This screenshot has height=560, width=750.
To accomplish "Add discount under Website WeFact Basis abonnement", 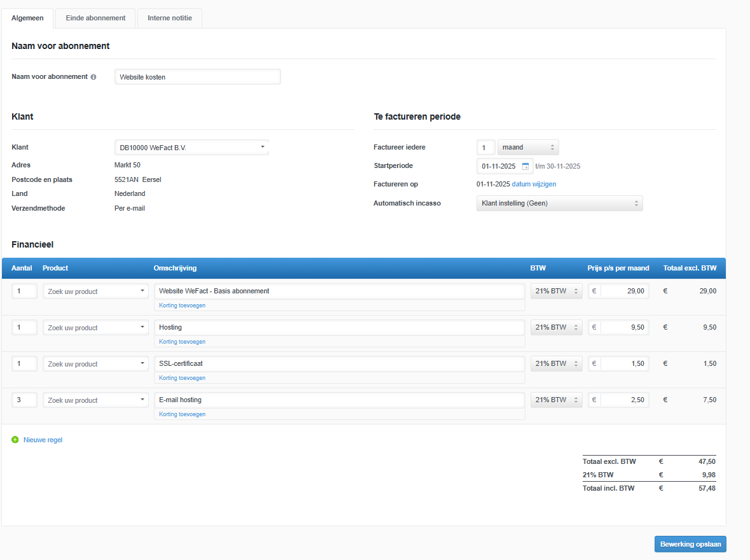I will [x=182, y=305].
